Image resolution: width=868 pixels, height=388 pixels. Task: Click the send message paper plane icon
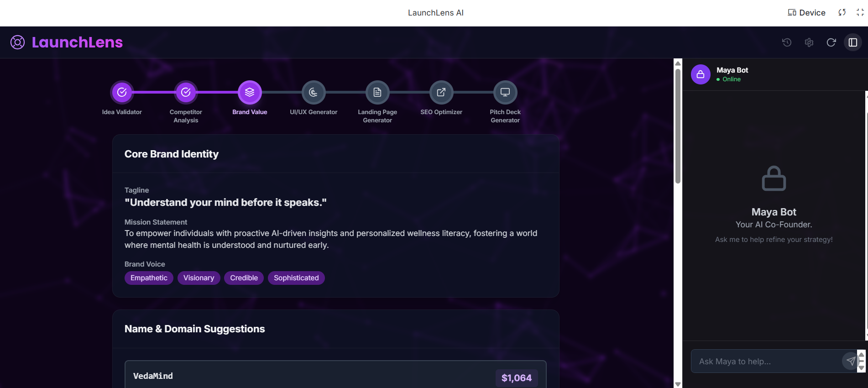tap(851, 361)
